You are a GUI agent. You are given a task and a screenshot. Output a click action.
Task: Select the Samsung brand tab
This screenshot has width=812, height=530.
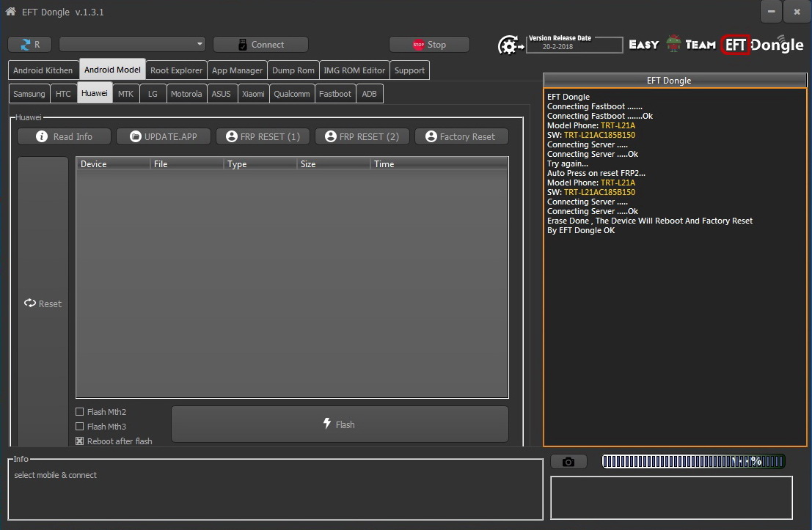[29, 94]
